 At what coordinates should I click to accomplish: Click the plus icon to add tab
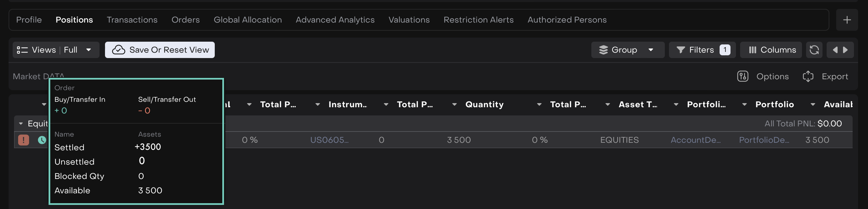847,20
